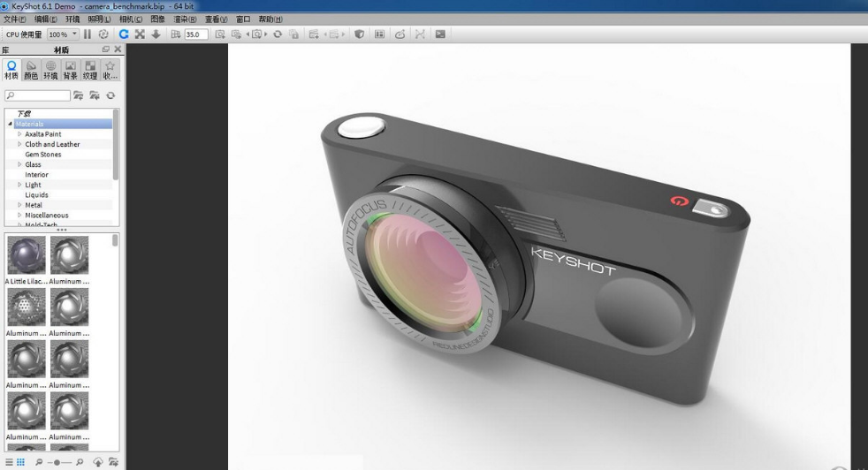Image resolution: width=868 pixels, height=470 pixels.
Task: Pause the real-time render
Action: click(x=88, y=34)
